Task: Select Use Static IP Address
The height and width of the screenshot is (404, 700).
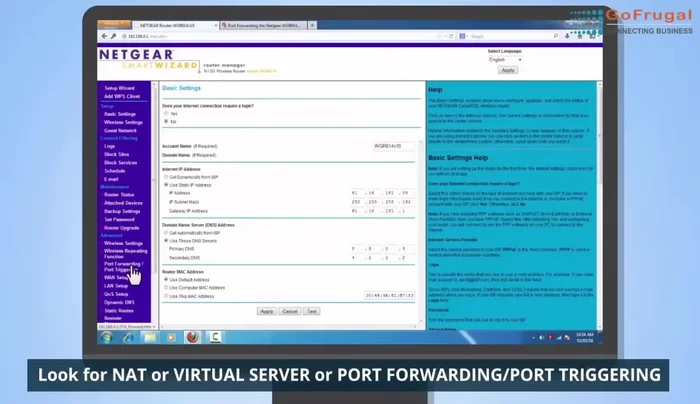Action: tap(166, 184)
